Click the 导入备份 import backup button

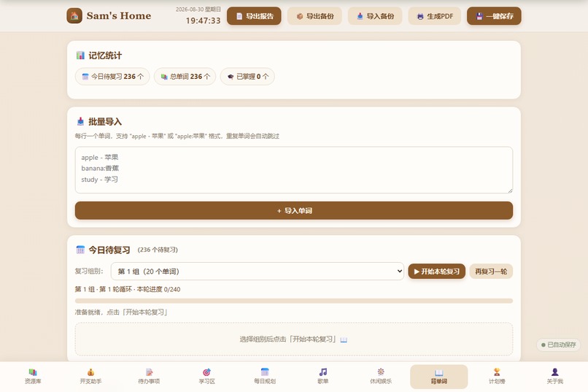click(x=375, y=16)
